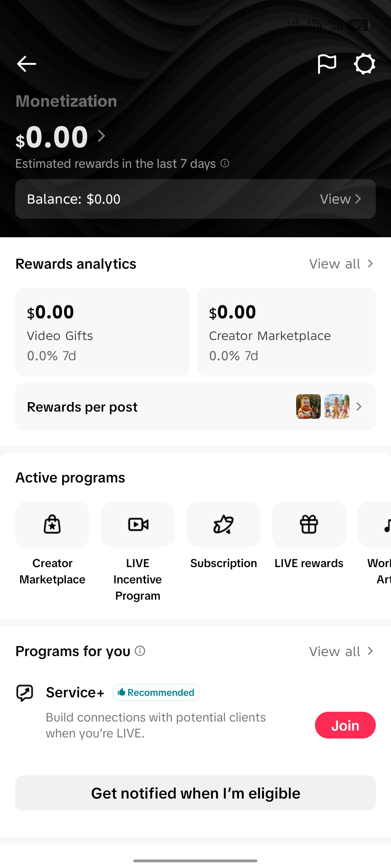The height and width of the screenshot is (868, 391).
Task: View all Programs for you
Action: [341, 651]
